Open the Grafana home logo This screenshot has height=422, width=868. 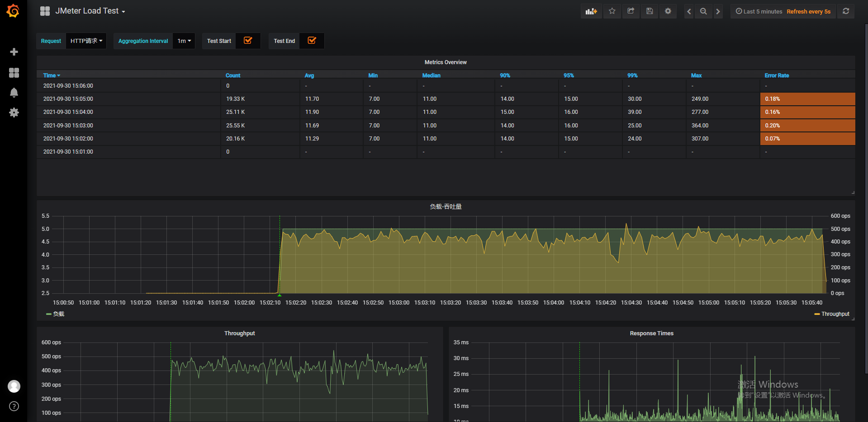click(x=13, y=11)
